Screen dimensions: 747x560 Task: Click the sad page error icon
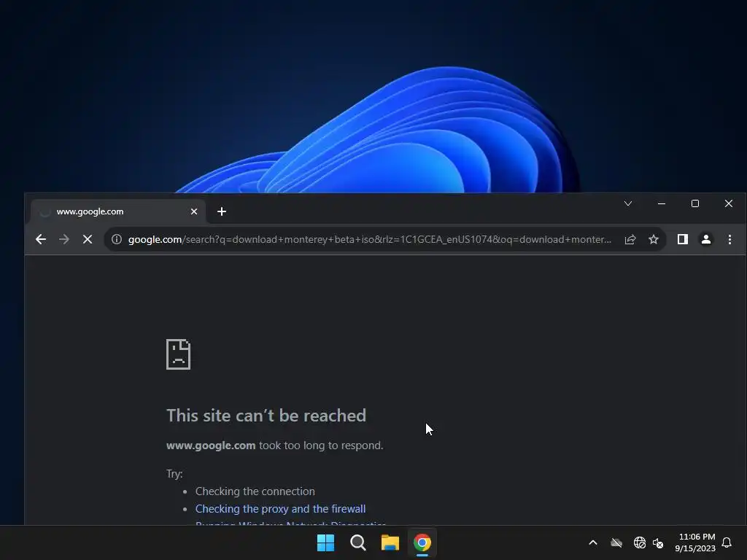pyautogui.click(x=178, y=354)
